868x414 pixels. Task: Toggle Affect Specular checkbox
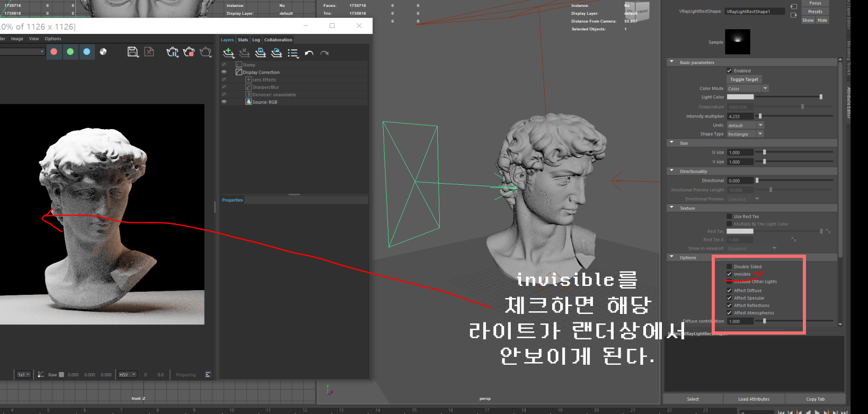pos(729,298)
